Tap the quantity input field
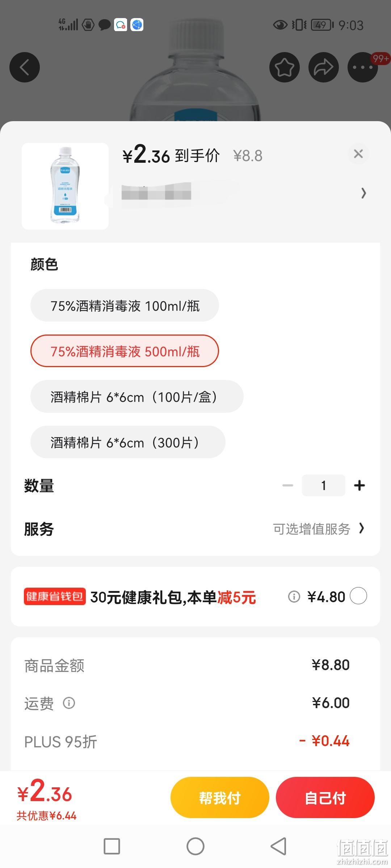This screenshot has height=868, width=391. (x=324, y=485)
